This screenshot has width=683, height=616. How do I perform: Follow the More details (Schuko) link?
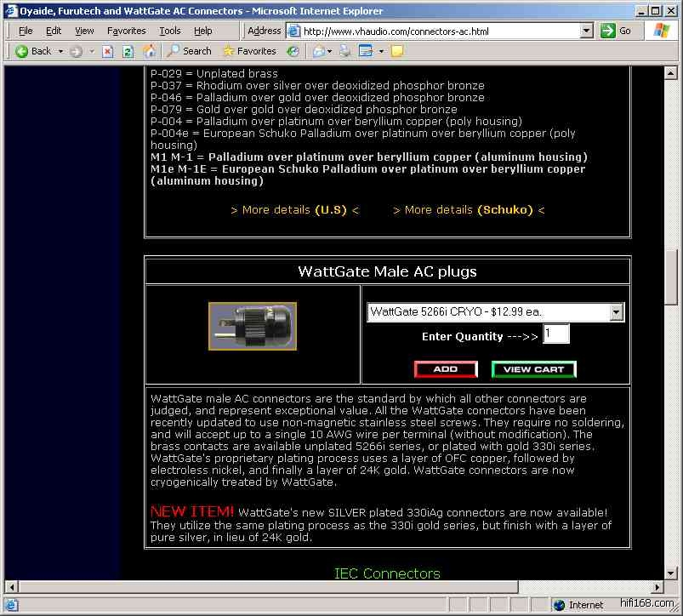[x=469, y=209]
